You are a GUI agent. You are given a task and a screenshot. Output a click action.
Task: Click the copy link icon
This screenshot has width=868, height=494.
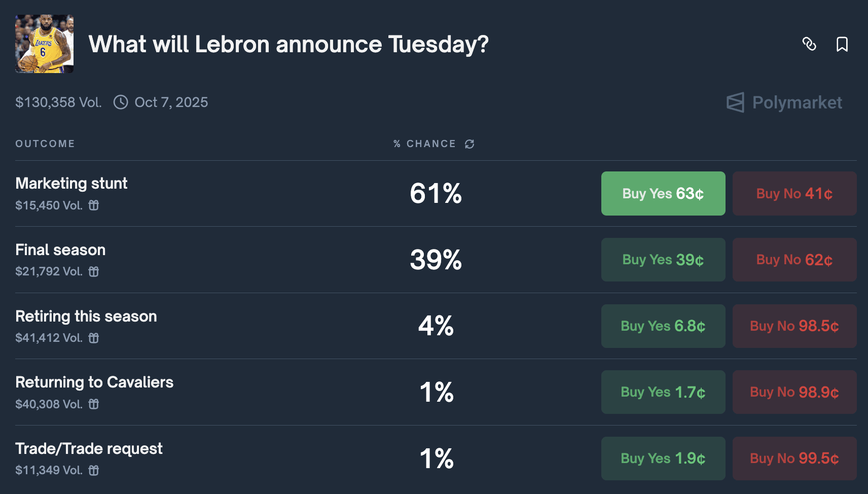pyautogui.click(x=809, y=44)
